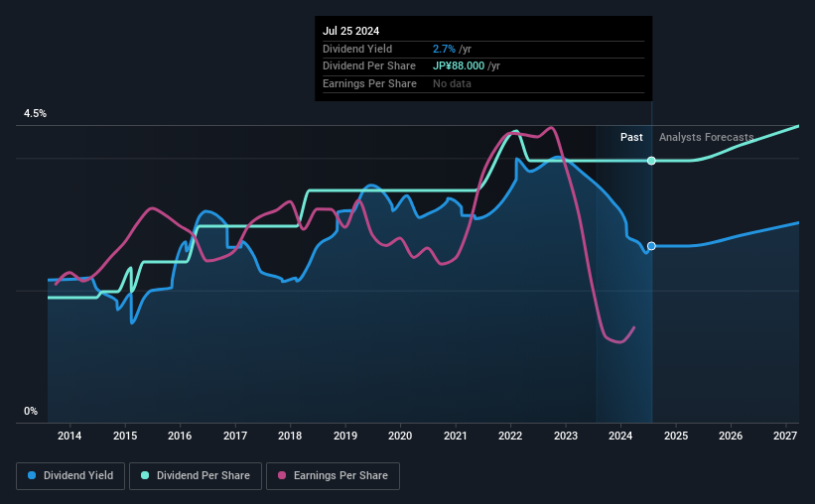Click the 2021 x-axis label
815x504 pixels.
(x=456, y=436)
